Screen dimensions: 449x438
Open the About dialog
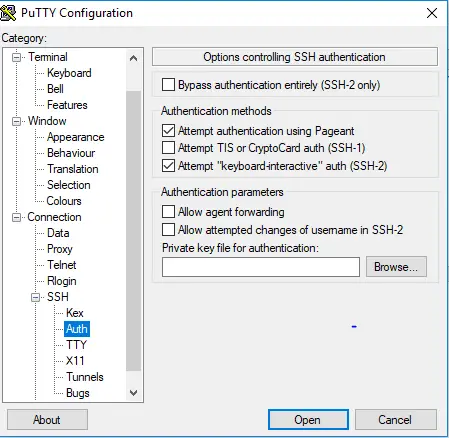(x=47, y=420)
